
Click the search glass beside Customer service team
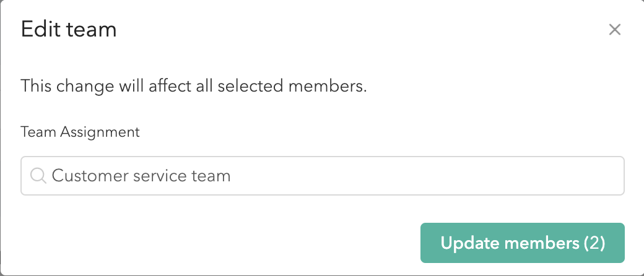tap(38, 176)
